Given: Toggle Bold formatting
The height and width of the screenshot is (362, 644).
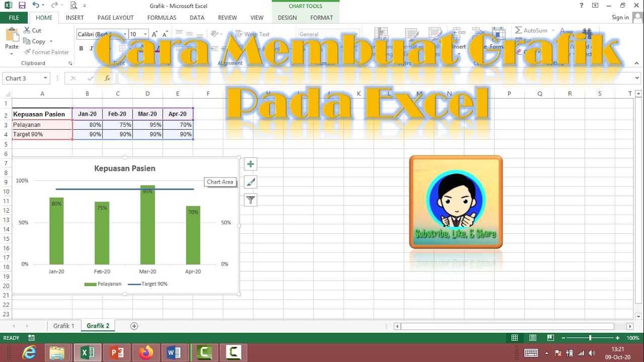Looking at the screenshot, I should pyautogui.click(x=81, y=48).
